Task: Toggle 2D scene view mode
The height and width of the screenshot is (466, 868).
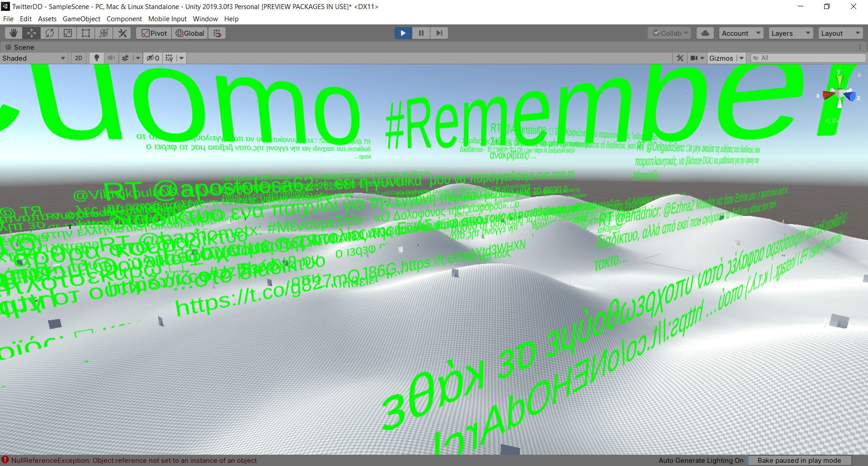Action: pos(79,58)
